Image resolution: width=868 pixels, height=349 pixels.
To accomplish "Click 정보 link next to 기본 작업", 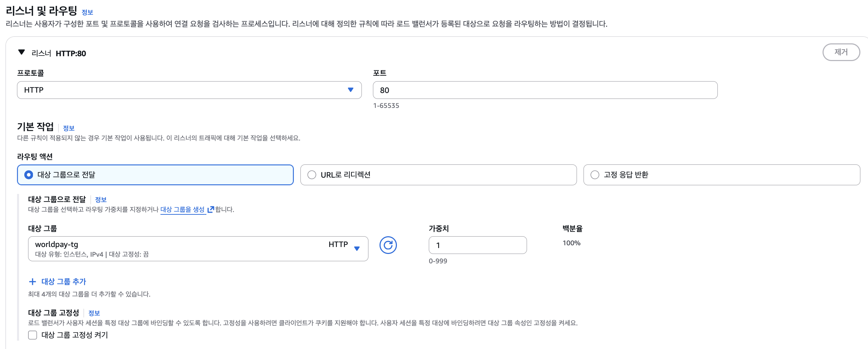I will coord(69,128).
